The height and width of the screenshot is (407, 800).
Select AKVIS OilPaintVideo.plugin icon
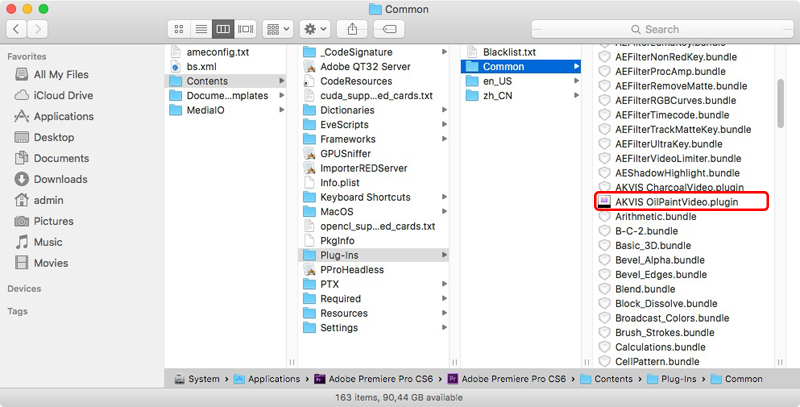[605, 201]
